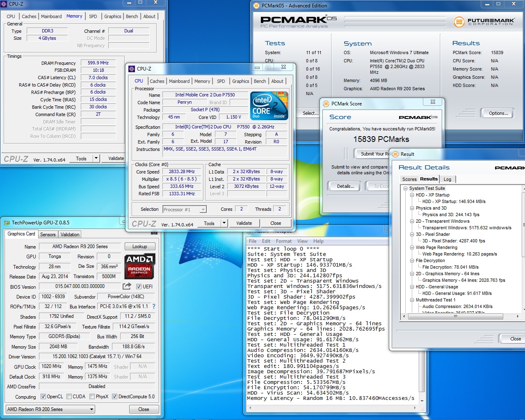Collapse the System Test Suite tree node
The image size is (525, 420).
tap(405, 189)
